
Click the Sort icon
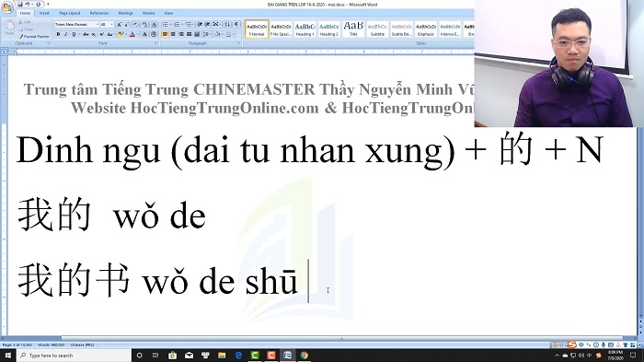[227, 24]
